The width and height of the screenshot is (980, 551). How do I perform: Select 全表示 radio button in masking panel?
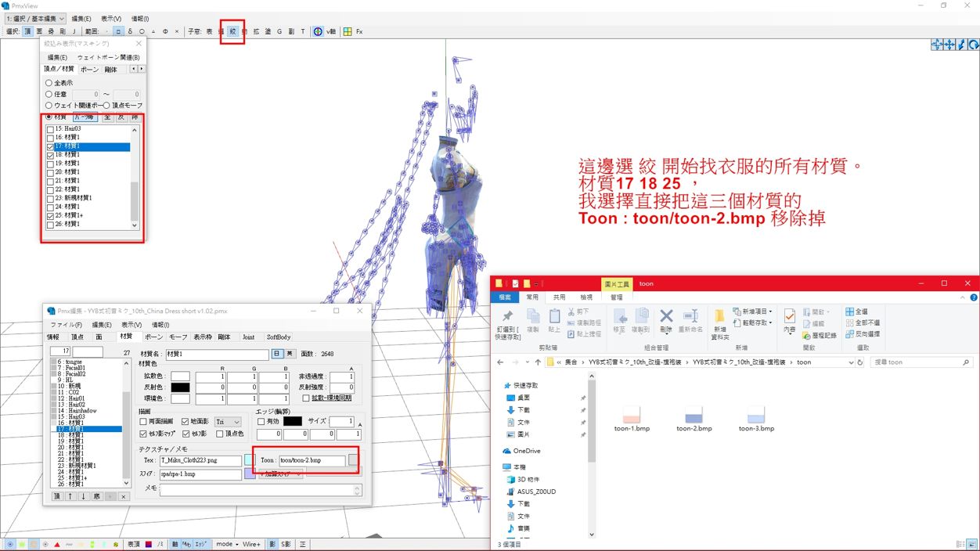49,83
